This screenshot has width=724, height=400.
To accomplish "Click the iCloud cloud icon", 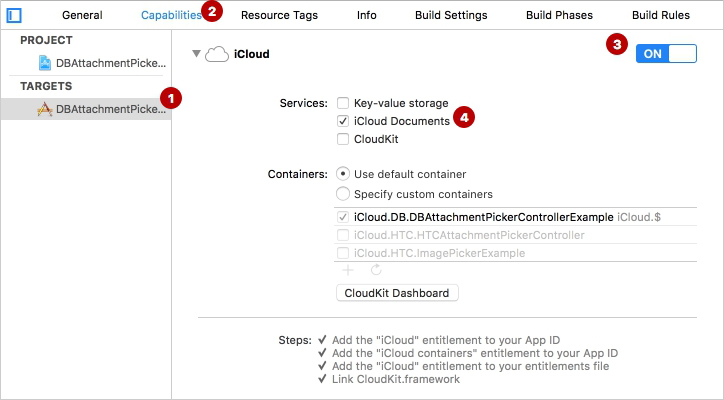I will (217, 54).
